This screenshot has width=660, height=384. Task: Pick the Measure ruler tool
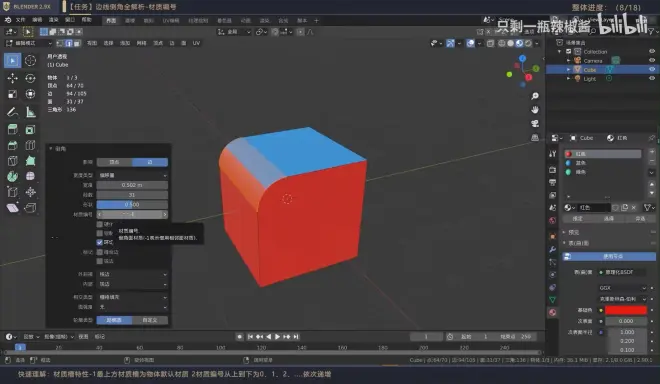(30, 112)
